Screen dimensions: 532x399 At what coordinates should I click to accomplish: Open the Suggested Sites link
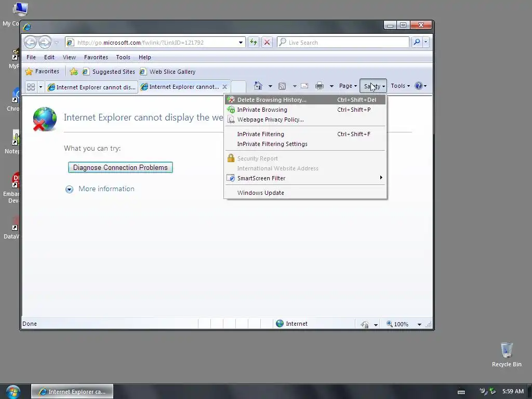(x=109, y=72)
